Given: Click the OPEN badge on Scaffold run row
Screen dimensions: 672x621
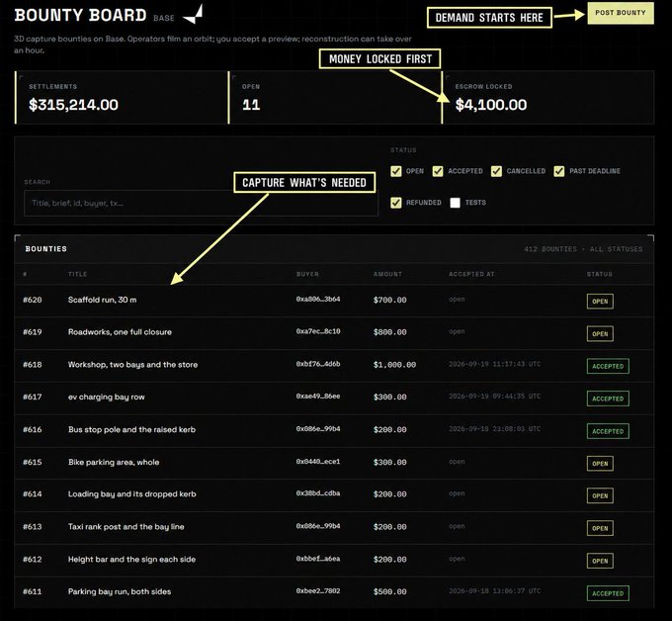Looking at the screenshot, I should tap(600, 302).
